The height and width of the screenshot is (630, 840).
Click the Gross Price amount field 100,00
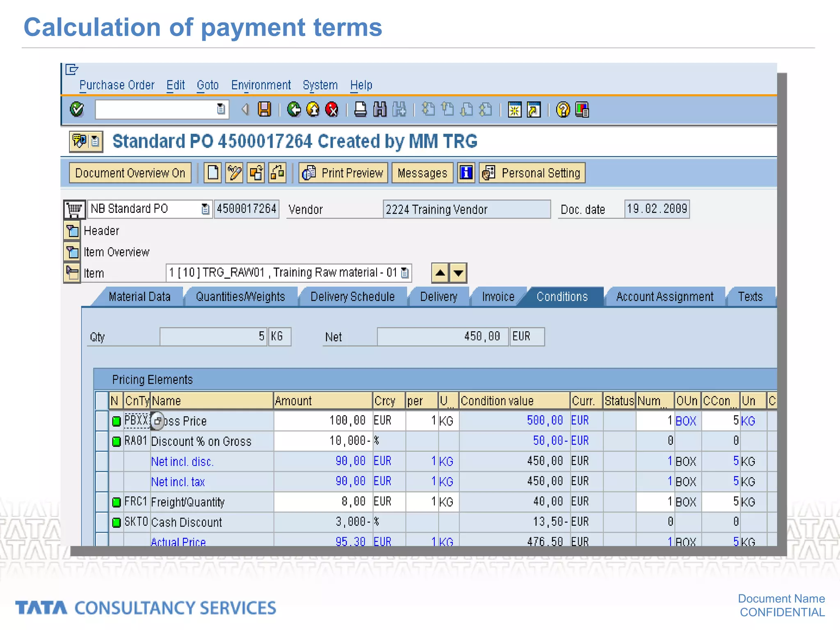[x=323, y=421]
